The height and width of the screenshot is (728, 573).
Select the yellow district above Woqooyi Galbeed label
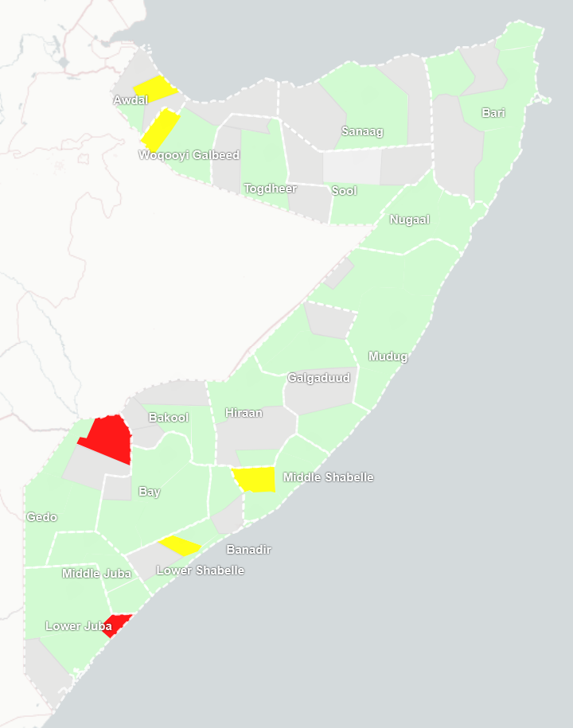point(161,127)
